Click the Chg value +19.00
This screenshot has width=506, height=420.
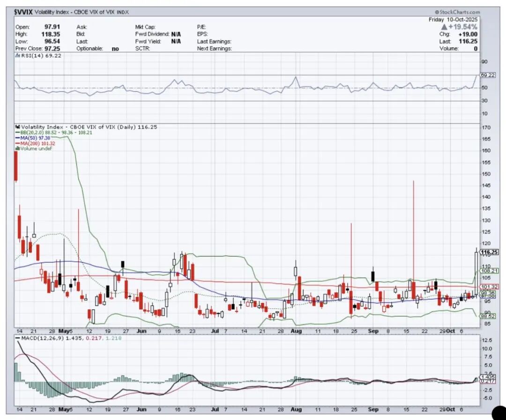[x=468, y=34]
